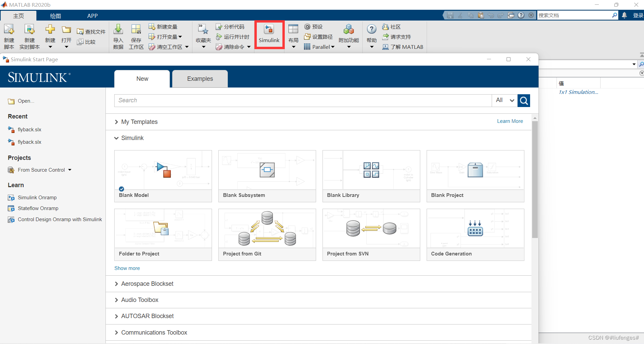Open 预设 (Preferences)
Viewport: 644px width, 344px height.
pos(313,27)
